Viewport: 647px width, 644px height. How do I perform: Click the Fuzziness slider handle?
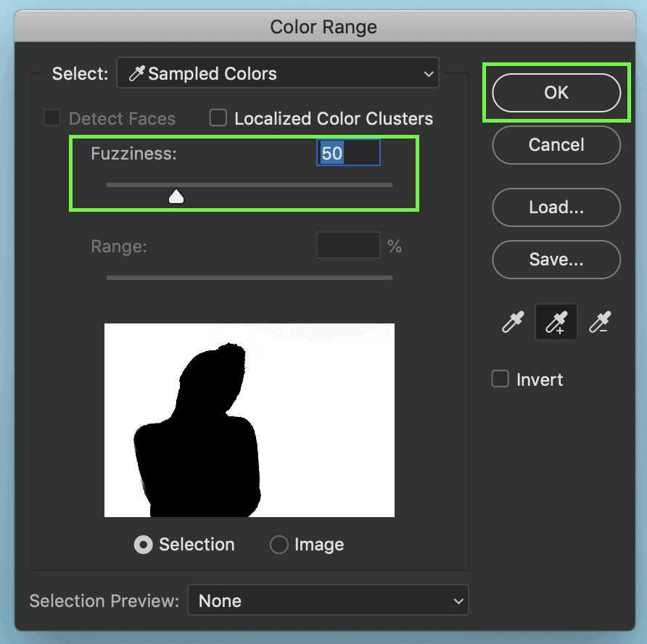tap(176, 197)
